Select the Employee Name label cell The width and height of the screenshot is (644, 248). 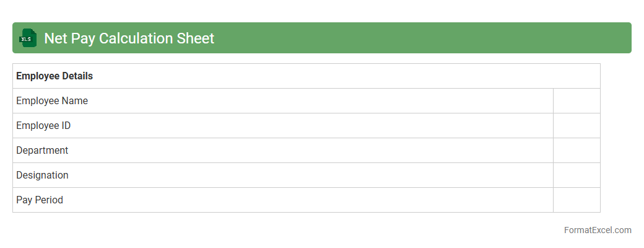[52, 101]
